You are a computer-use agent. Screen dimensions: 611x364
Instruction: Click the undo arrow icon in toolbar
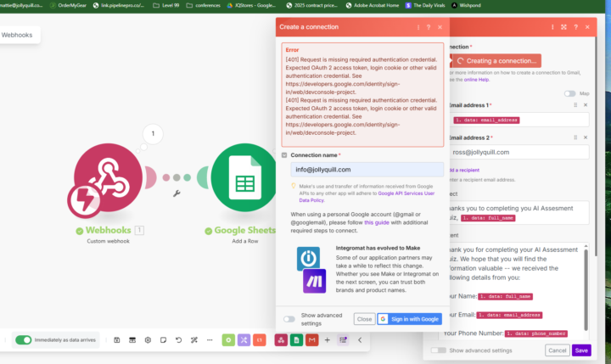coord(178,340)
